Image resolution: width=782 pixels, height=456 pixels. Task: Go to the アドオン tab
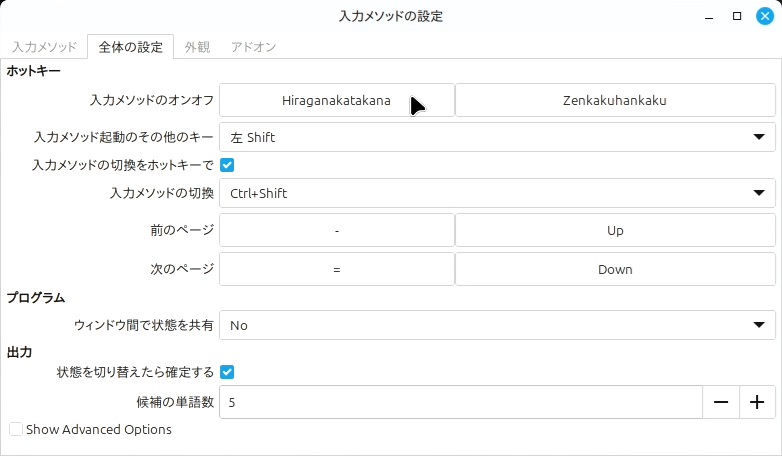coord(253,47)
